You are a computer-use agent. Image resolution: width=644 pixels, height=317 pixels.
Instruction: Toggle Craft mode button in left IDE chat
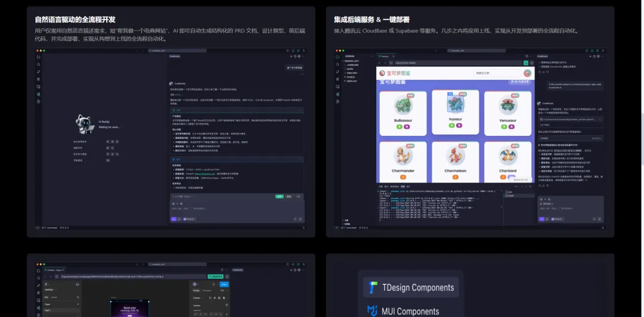[174, 219]
